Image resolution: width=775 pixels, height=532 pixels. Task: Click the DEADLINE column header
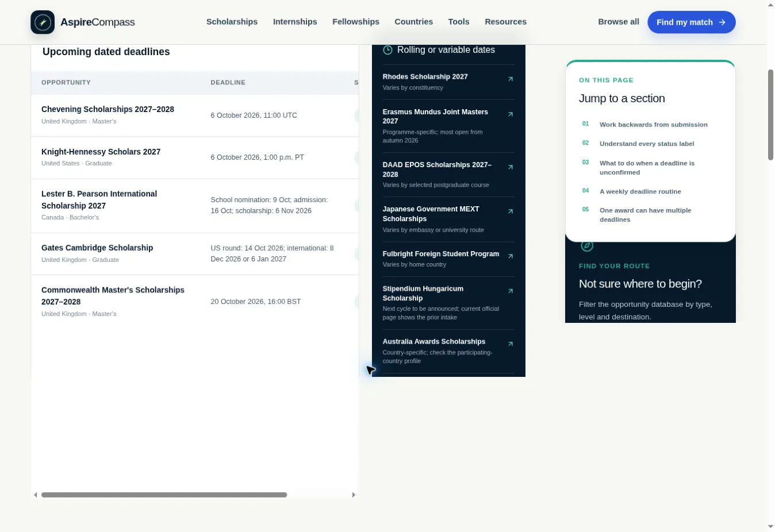coord(228,83)
